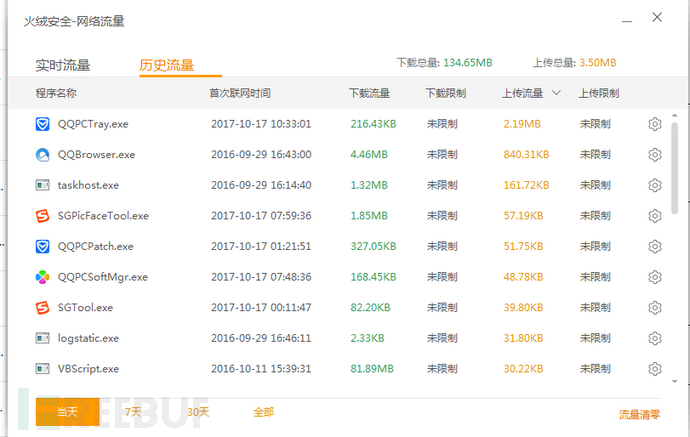Screen dimensions: 690x437
Task: Open settings gear for QQPCTray.exe
Action: click(655, 124)
